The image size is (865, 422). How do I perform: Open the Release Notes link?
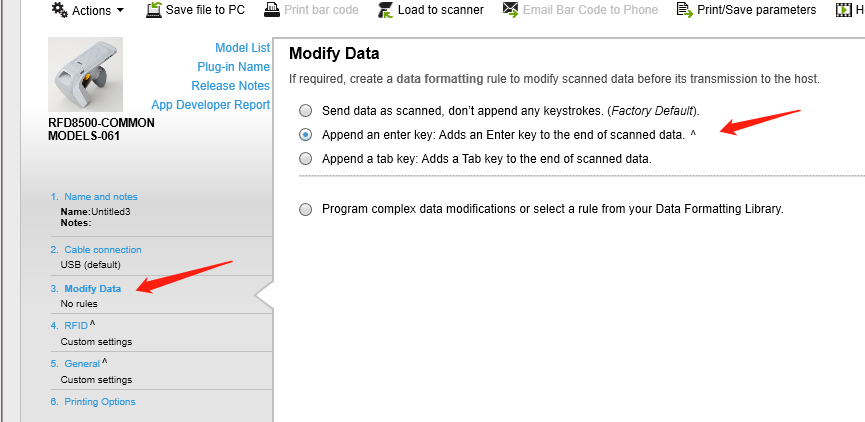tap(230, 86)
